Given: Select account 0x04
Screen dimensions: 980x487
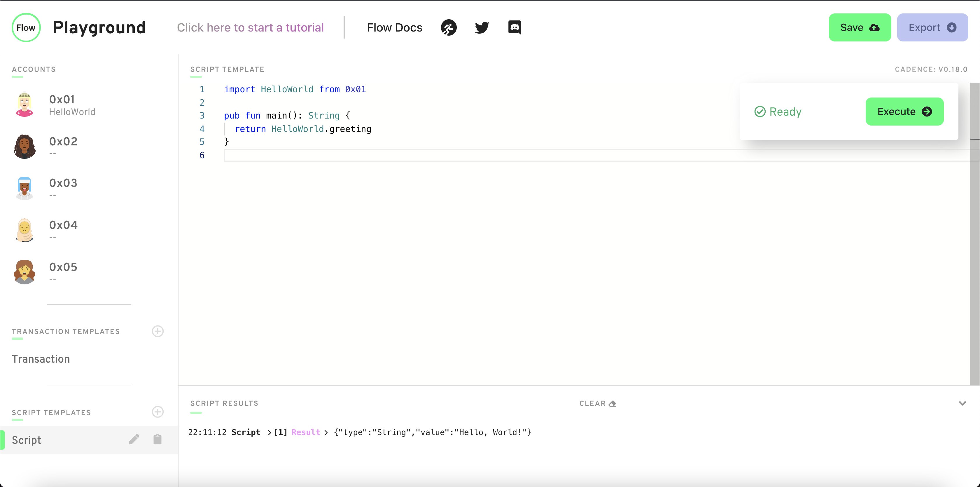Looking at the screenshot, I should tap(63, 229).
